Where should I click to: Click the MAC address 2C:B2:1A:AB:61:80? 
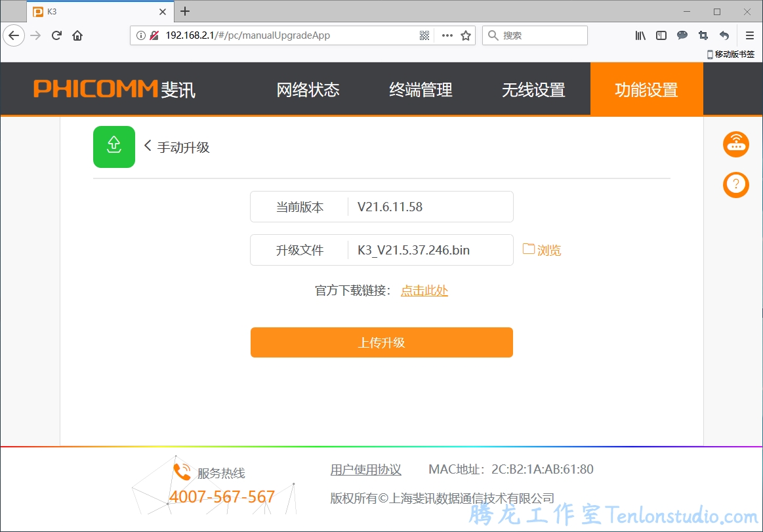(x=543, y=469)
